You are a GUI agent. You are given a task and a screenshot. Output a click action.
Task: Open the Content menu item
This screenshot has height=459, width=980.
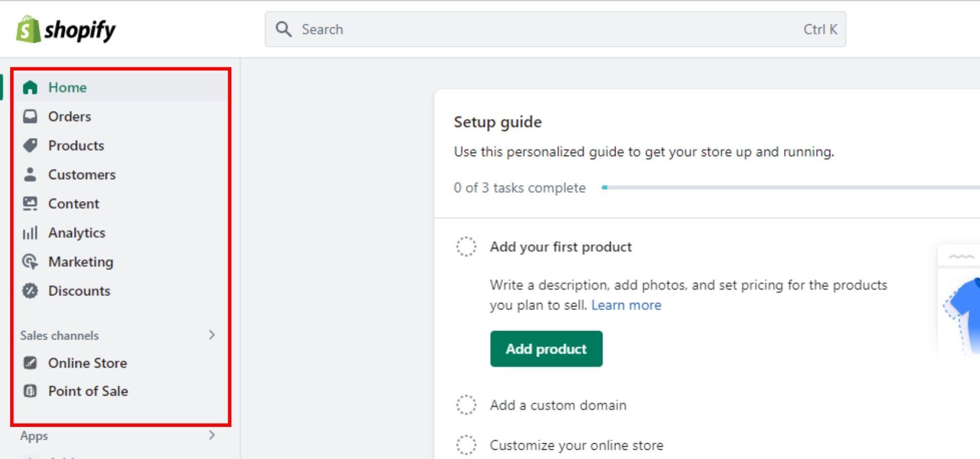[x=73, y=203]
